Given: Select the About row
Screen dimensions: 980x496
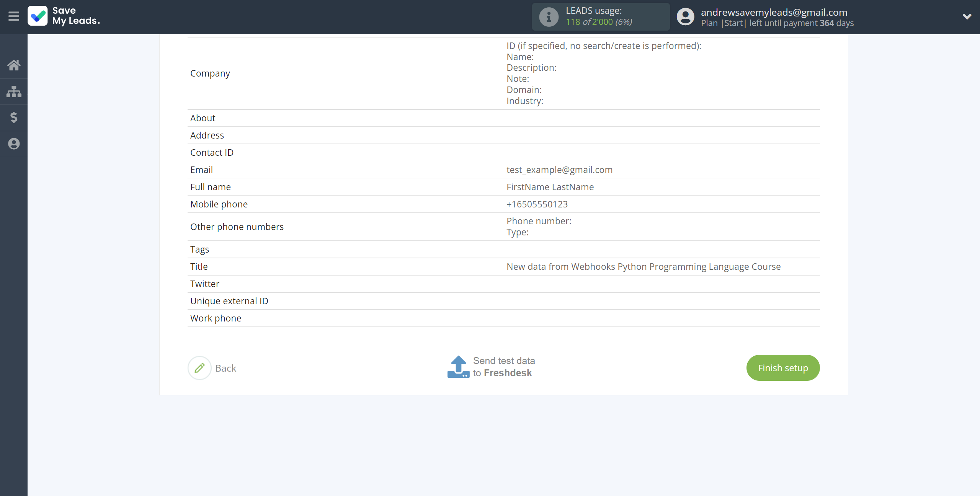Looking at the screenshot, I should pos(503,118).
